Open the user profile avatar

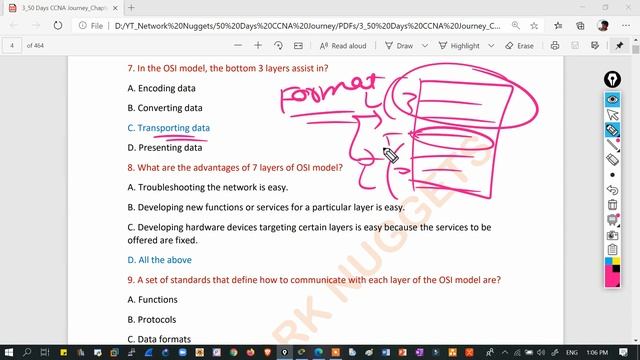603,26
